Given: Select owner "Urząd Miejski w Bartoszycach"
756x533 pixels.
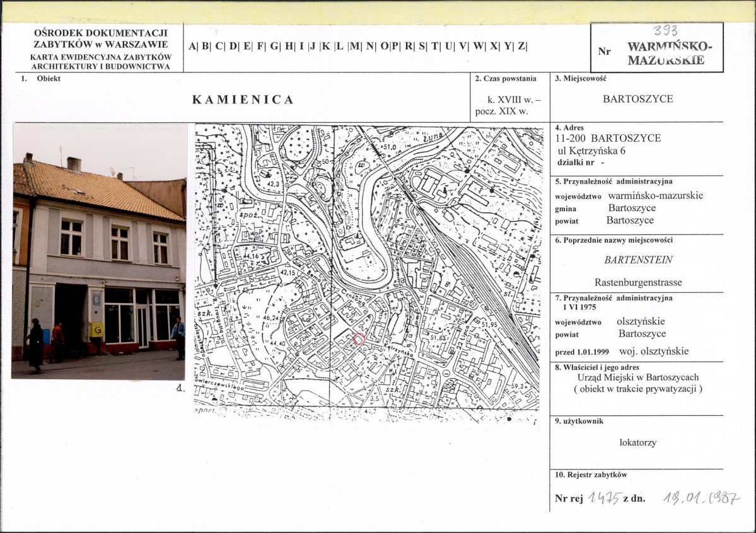Looking at the screenshot, I should pyautogui.click(x=638, y=377).
